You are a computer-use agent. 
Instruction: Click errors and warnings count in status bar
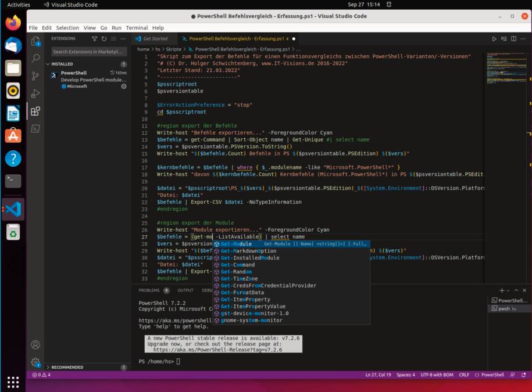tap(41, 375)
